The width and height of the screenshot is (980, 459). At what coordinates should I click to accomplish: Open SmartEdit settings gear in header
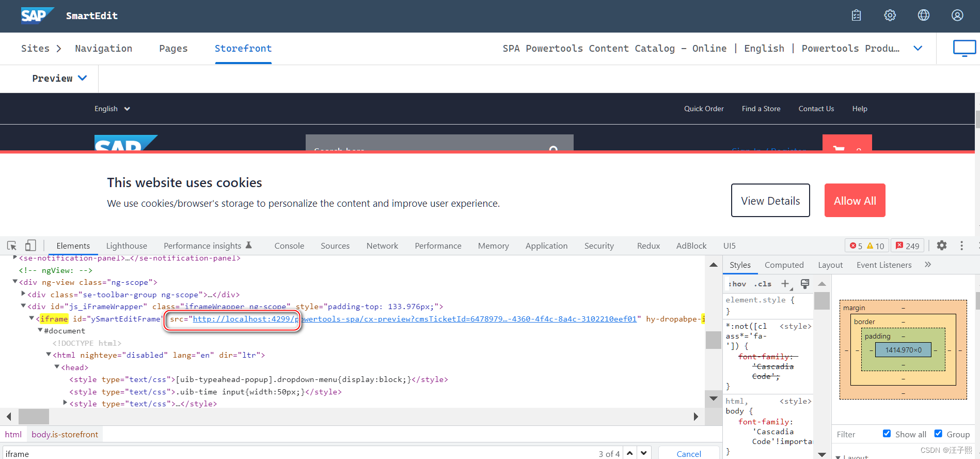[890, 16]
